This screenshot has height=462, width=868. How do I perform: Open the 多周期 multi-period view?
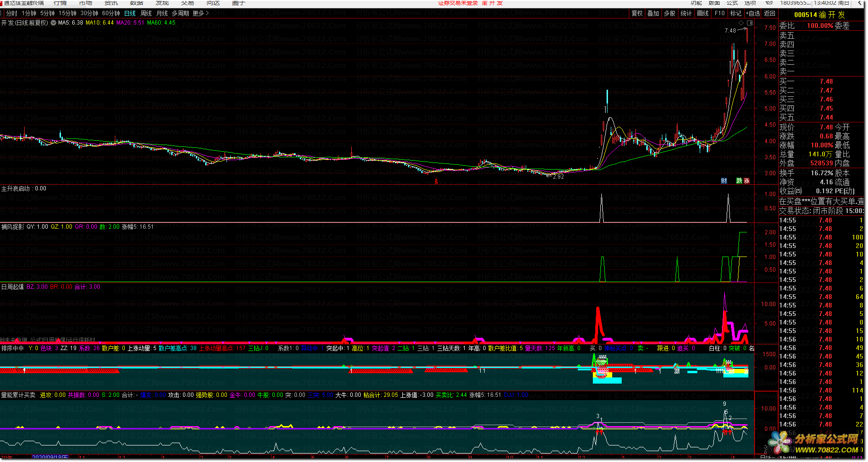(x=180, y=13)
